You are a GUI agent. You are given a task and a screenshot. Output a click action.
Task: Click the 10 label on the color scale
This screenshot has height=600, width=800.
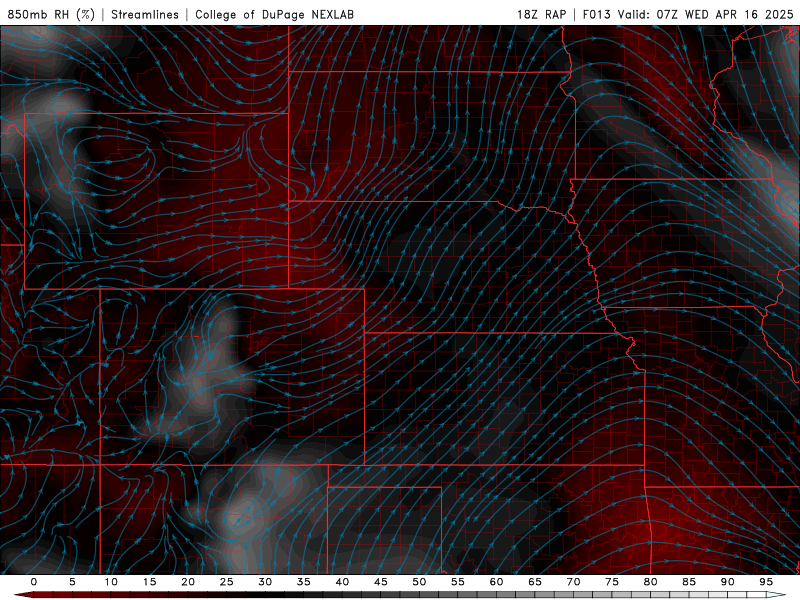pyautogui.click(x=111, y=582)
